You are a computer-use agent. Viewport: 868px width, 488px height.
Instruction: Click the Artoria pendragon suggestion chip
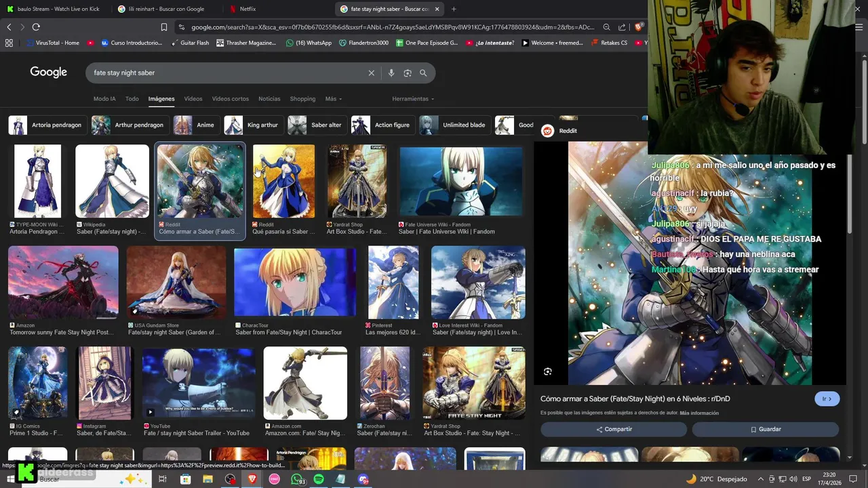[47, 125]
